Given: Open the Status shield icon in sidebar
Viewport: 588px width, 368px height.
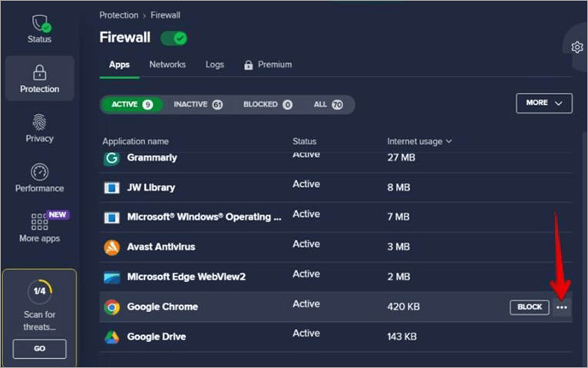Looking at the screenshot, I should point(39,25).
